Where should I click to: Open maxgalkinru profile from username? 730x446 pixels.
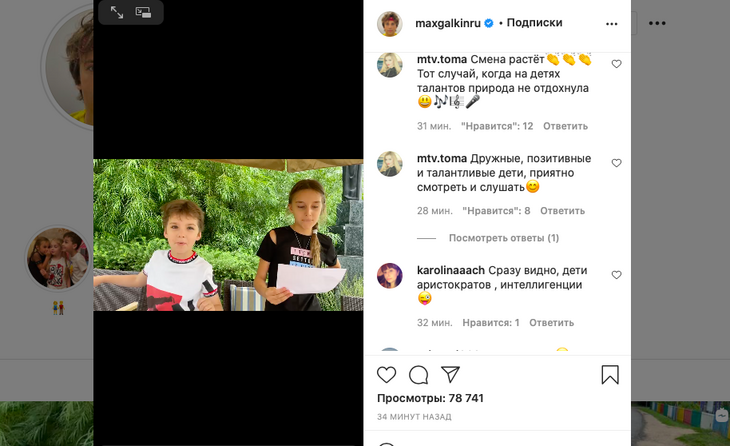click(x=447, y=23)
